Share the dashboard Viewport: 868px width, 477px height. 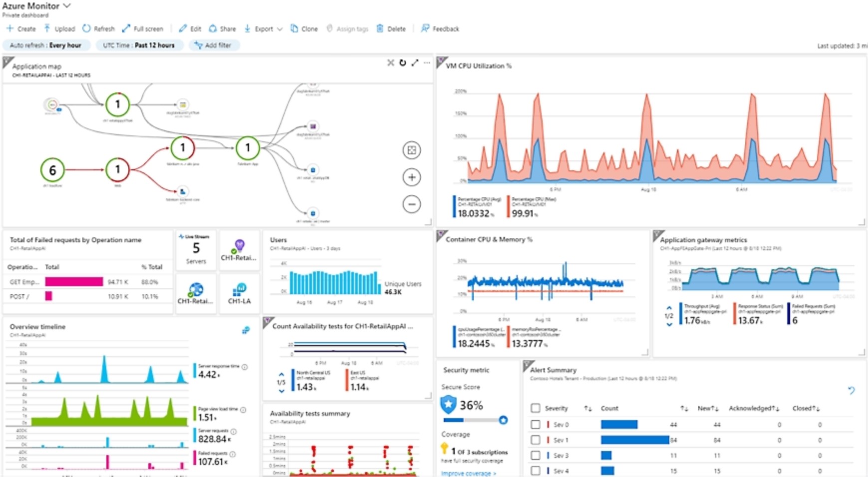[223, 29]
